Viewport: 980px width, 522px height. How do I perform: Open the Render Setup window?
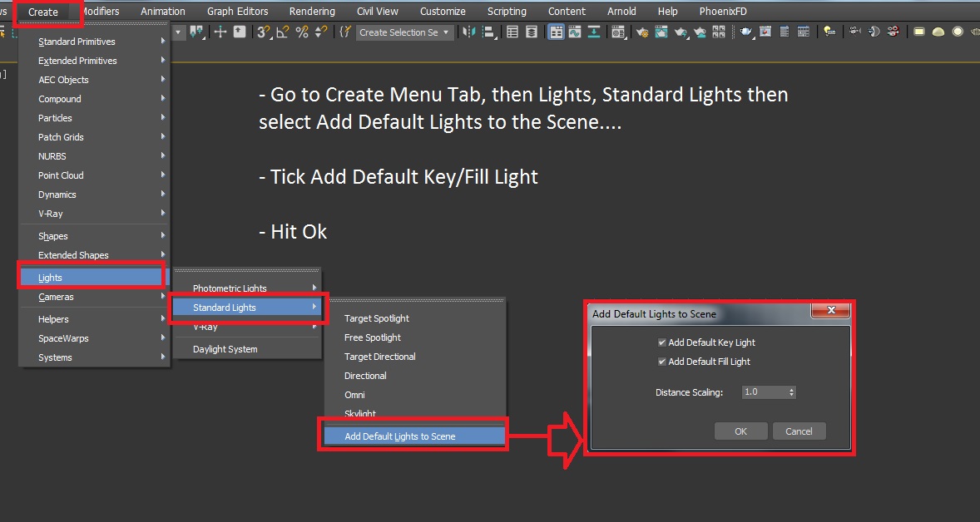643,31
